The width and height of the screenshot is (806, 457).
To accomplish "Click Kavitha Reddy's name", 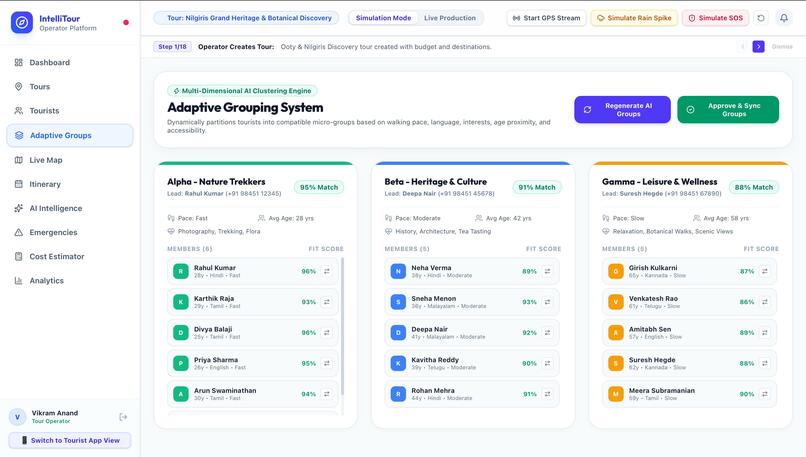I will pyautogui.click(x=435, y=360).
